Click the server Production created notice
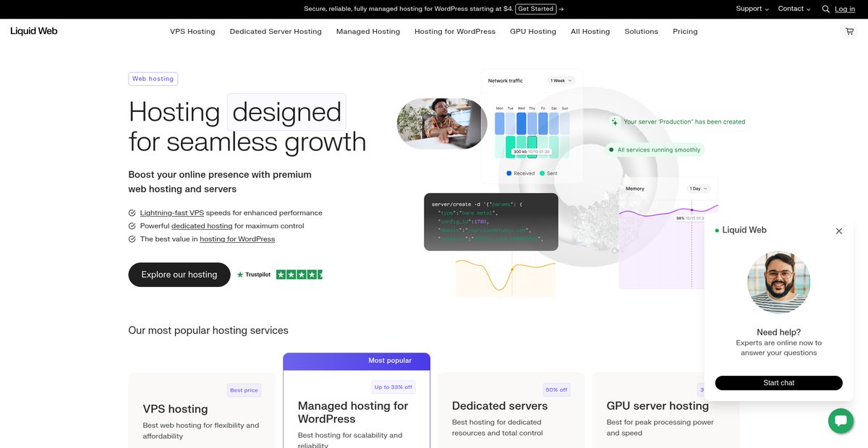The width and height of the screenshot is (868, 448). [678, 122]
